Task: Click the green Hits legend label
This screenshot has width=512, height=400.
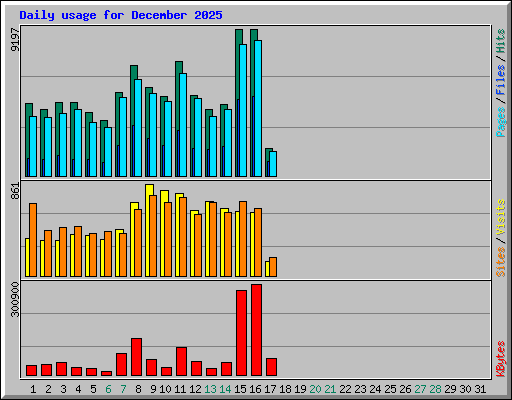Action: [x=501, y=41]
